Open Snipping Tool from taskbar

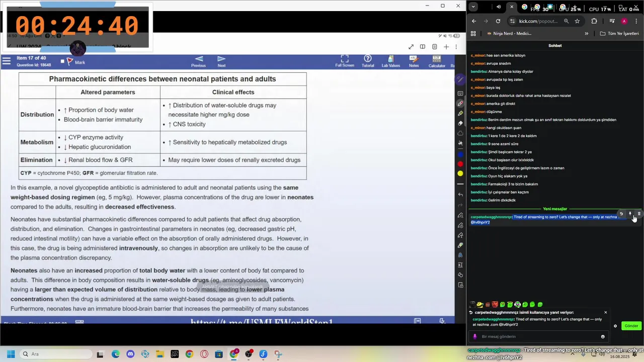point(278,354)
